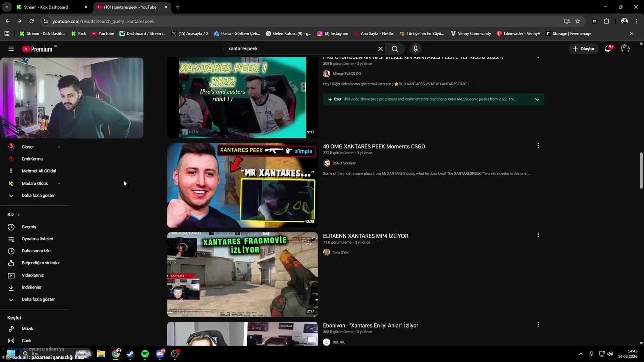Open YouTube account avatar menu
Viewport: 644px width, 362px height.
pos(625,49)
